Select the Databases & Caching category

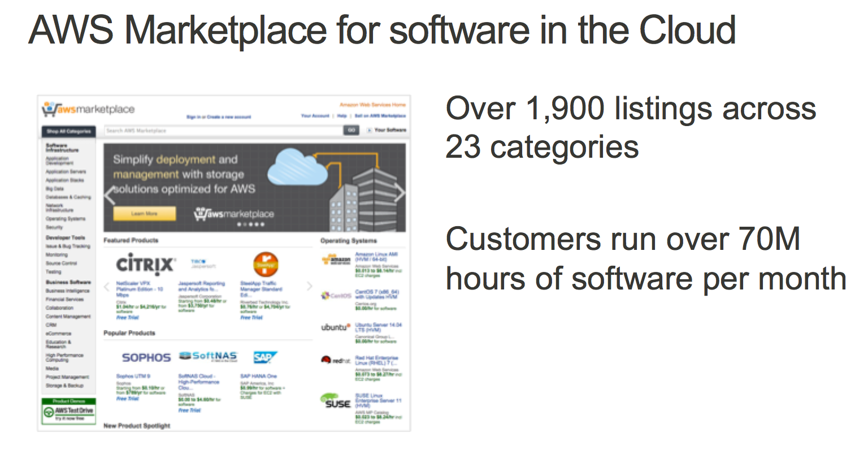click(x=68, y=197)
